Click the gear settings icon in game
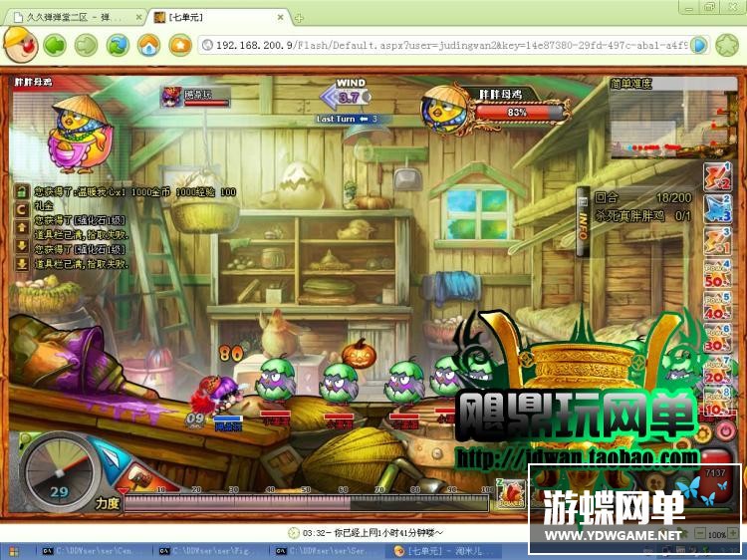The image size is (747, 560). (x=703, y=433)
